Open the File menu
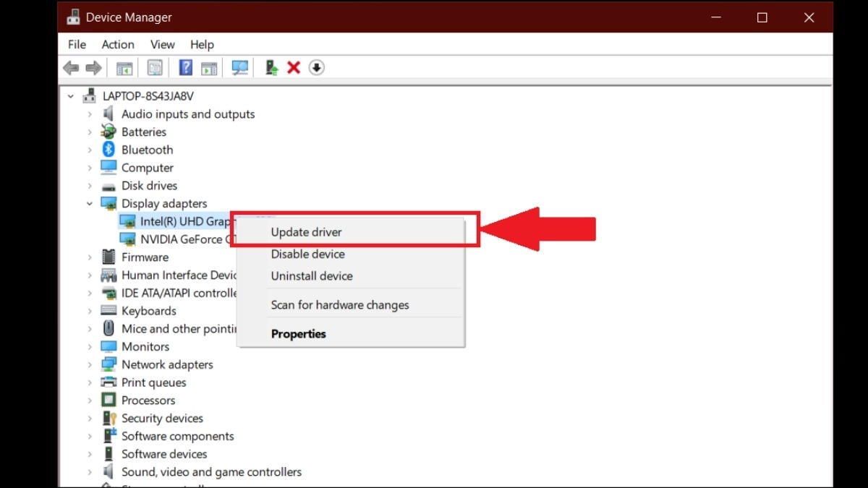Screen dimensions: 868x488 [x=77, y=45]
